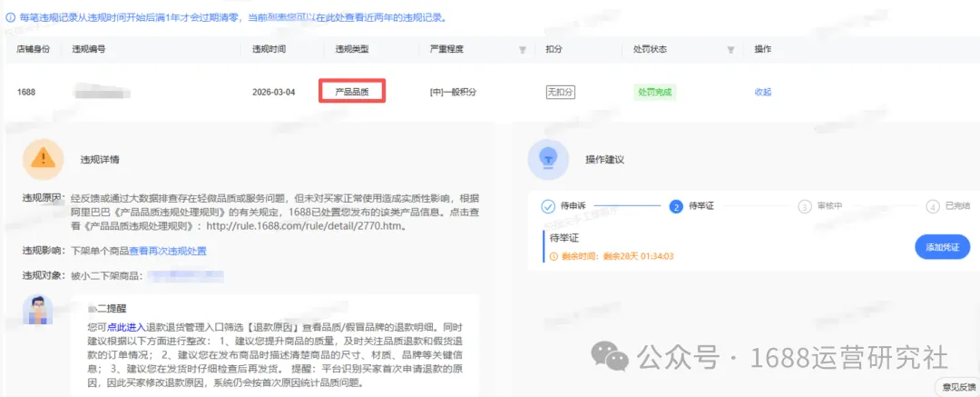Select step 2 待举证 in progress bar

tap(675, 206)
